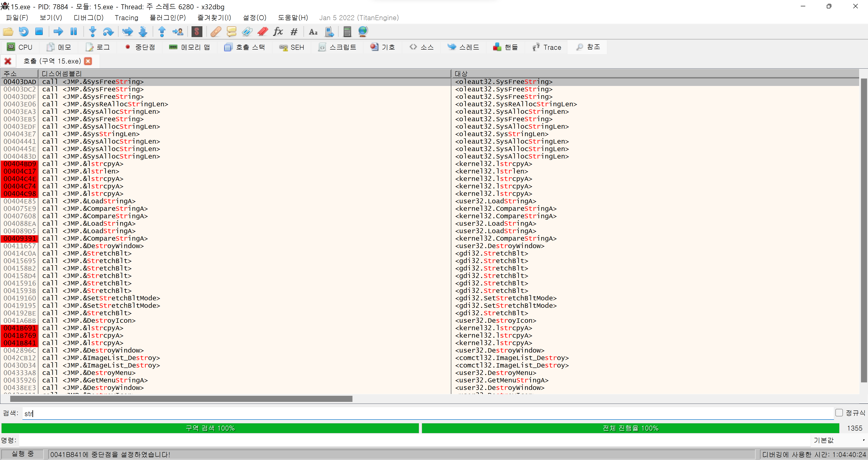Open the 즐겨찾기(I) menu
Viewport: 868px width, 460px height.
tap(214, 17)
